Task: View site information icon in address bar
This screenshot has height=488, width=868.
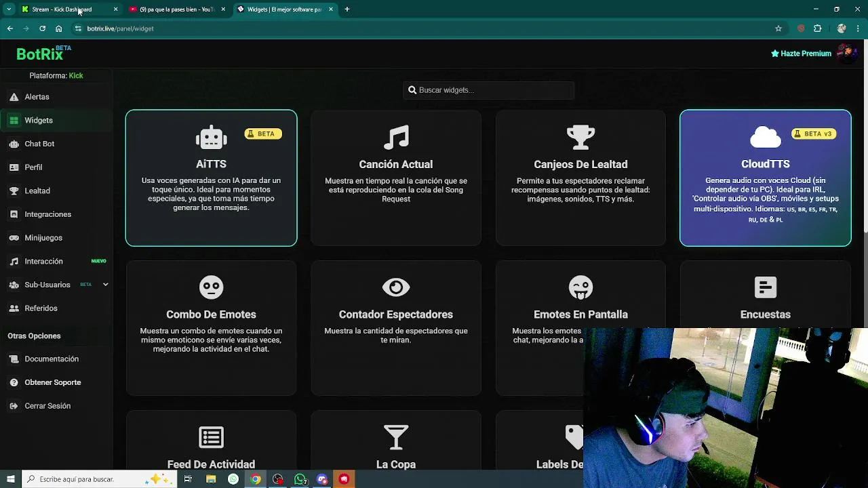Action: [x=78, y=28]
